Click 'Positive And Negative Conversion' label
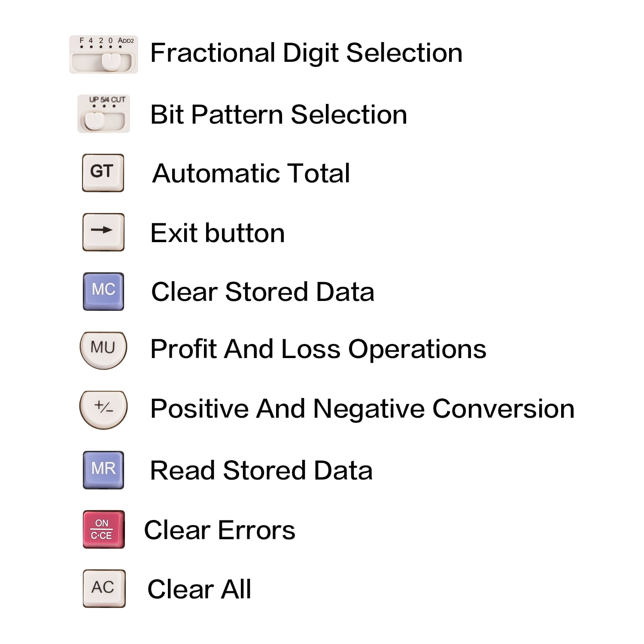This screenshot has height=644, width=644. tap(362, 408)
